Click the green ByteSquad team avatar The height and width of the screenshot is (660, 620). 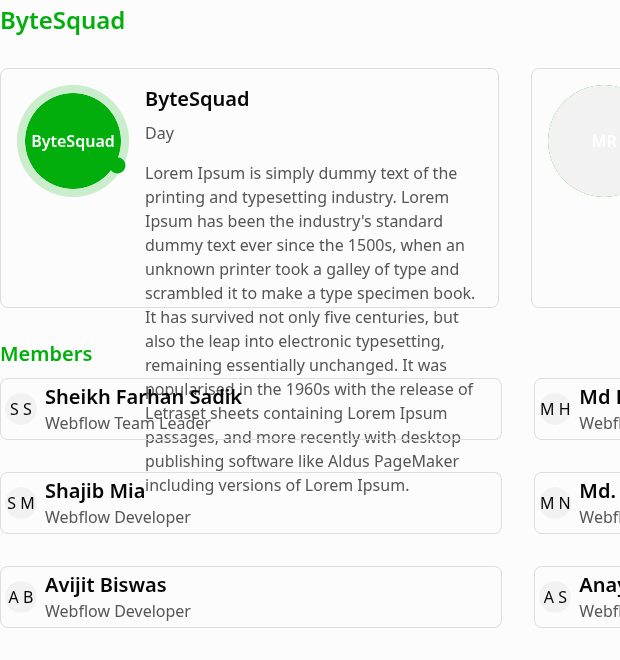pyautogui.click(x=73, y=141)
